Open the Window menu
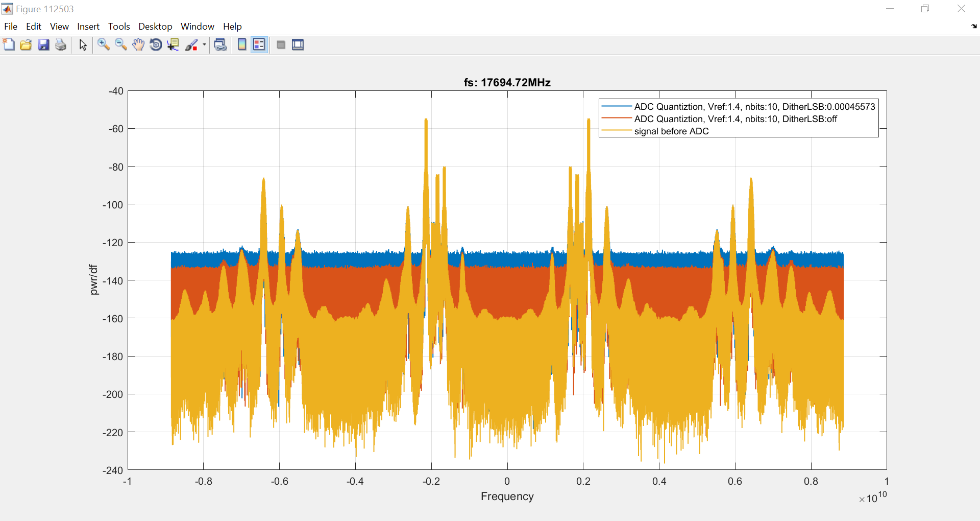 click(x=198, y=27)
